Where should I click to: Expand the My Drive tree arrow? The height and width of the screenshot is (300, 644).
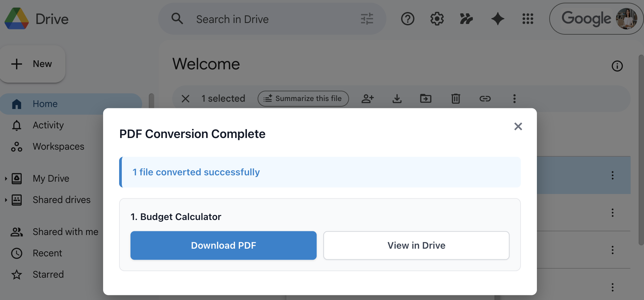[6, 179]
